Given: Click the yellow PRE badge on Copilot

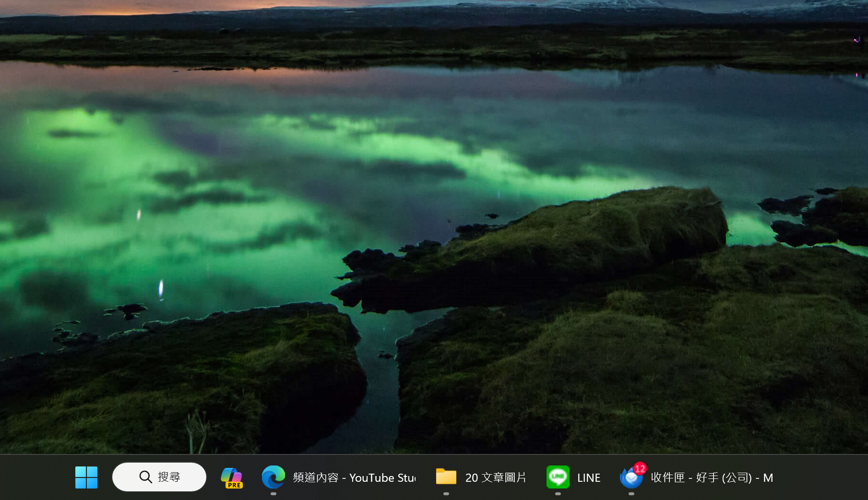Looking at the screenshot, I should (234, 485).
